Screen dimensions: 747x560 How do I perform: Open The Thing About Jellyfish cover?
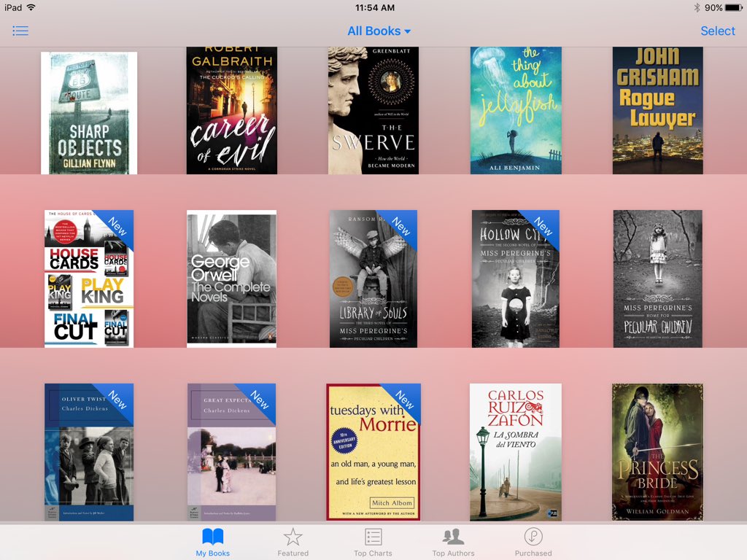click(516, 111)
